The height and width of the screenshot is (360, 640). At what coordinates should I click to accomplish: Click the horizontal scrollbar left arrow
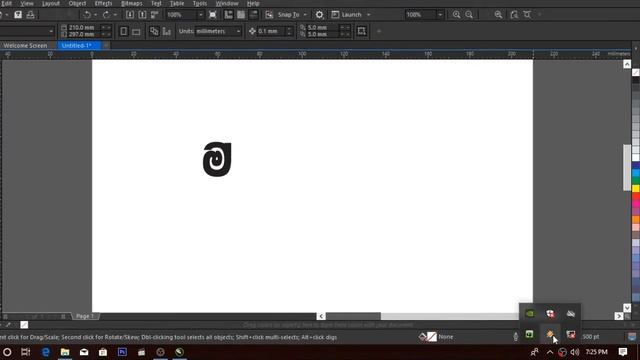(x=321, y=316)
